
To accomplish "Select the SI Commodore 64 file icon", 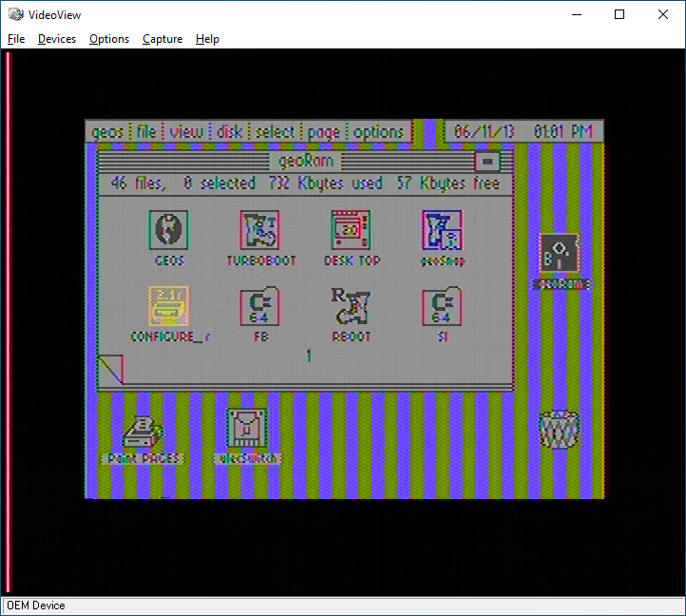I will [442, 306].
